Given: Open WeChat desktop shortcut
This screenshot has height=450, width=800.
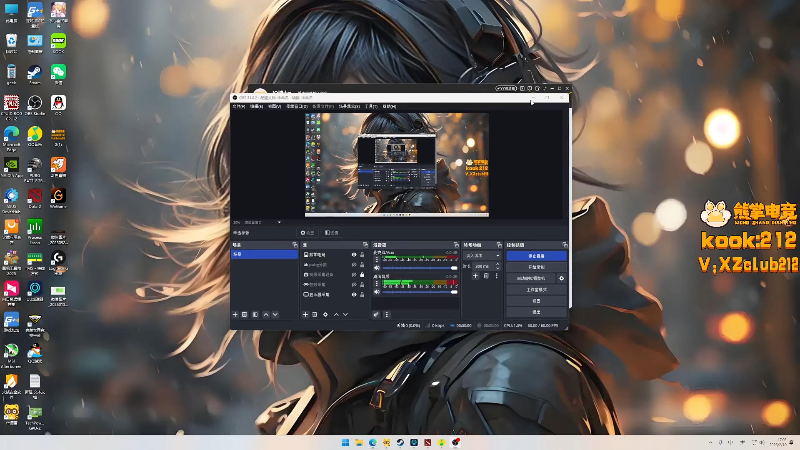Looking at the screenshot, I should click(58, 74).
